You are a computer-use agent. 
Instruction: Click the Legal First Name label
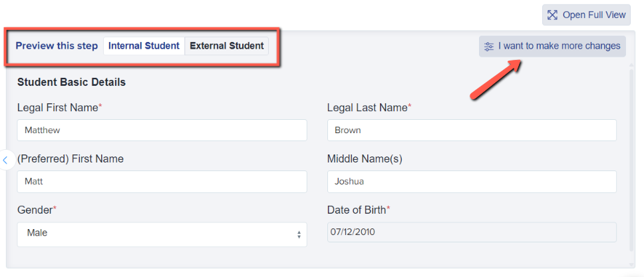[59, 108]
